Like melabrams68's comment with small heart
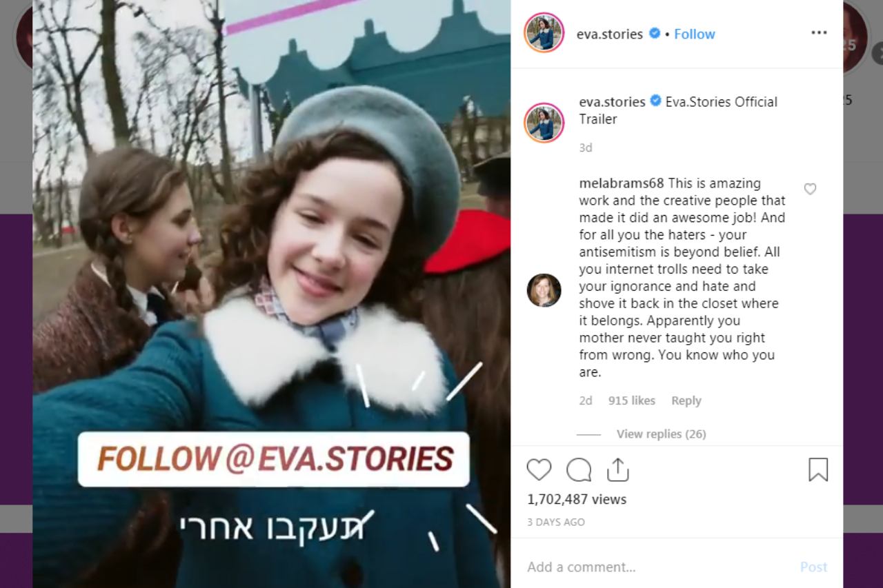Viewport: 883px width, 588px height. click(x=811, y=189)
